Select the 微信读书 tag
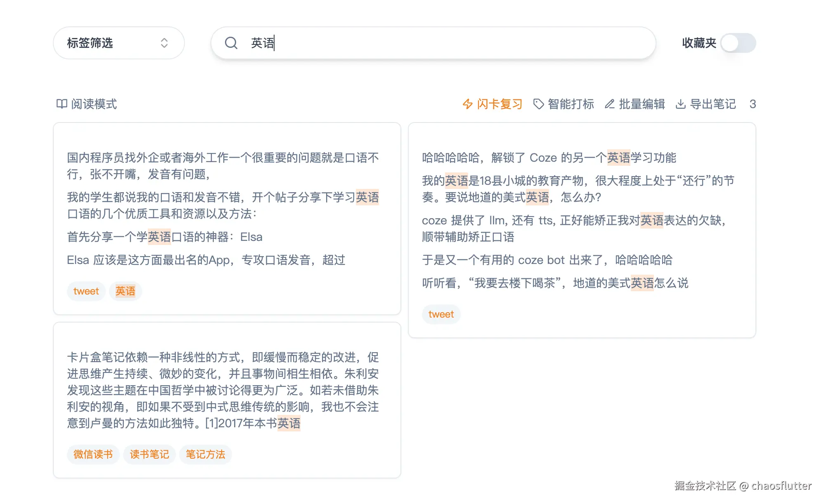Screen dimensions: 824x504 [93, 455]
